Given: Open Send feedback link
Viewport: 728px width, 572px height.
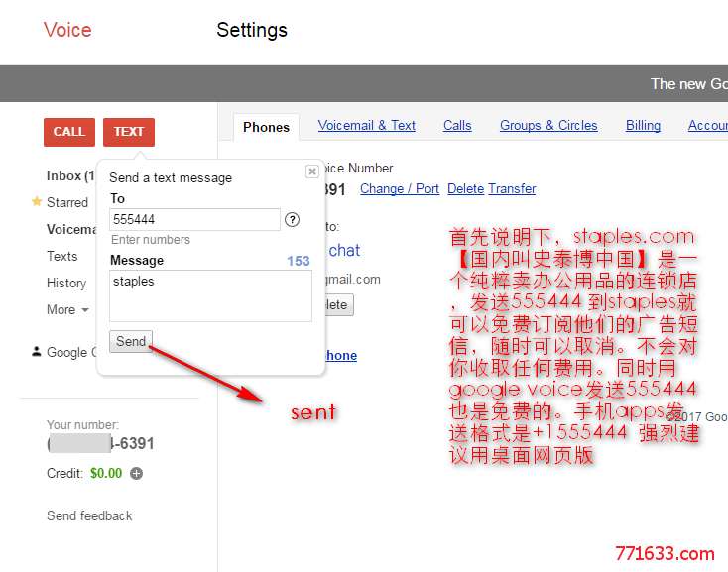Looking at the screenshot, I should tap(89, 515).
